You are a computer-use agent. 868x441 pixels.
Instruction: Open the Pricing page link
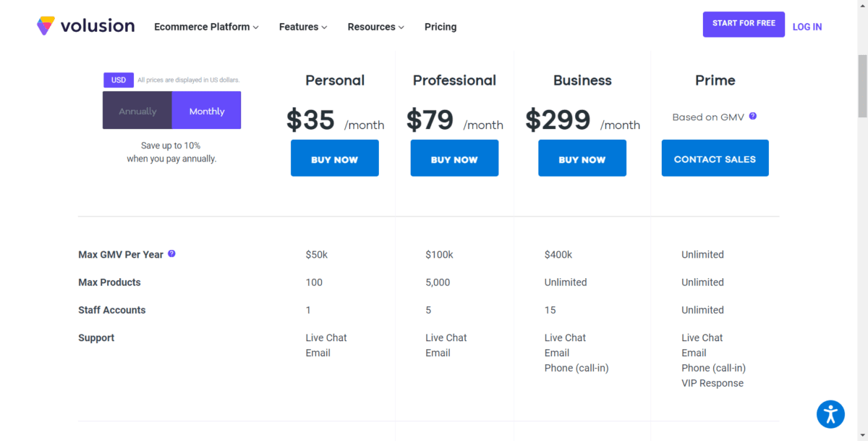[x=441, y=27]
